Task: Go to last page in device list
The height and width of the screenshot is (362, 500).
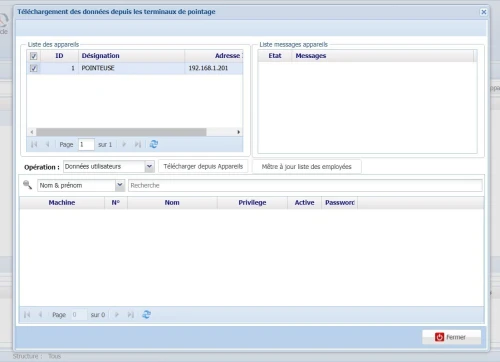Action: point(138,144)
